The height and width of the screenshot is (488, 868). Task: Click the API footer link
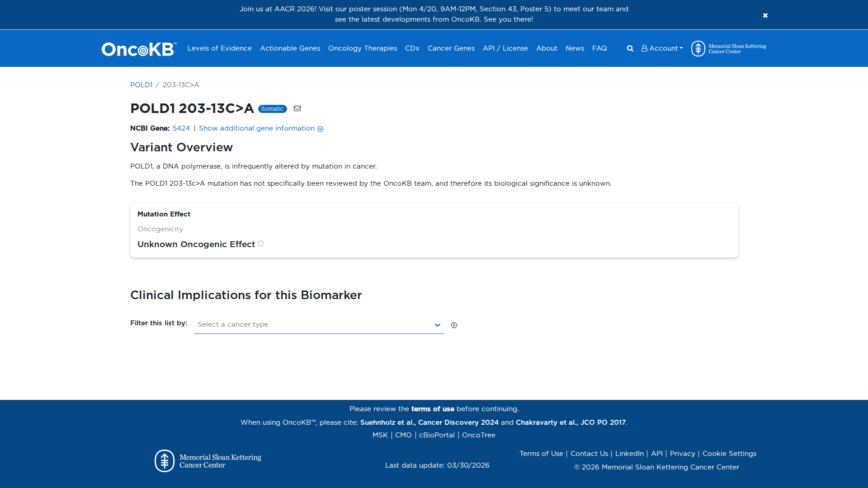coord(657,454)
